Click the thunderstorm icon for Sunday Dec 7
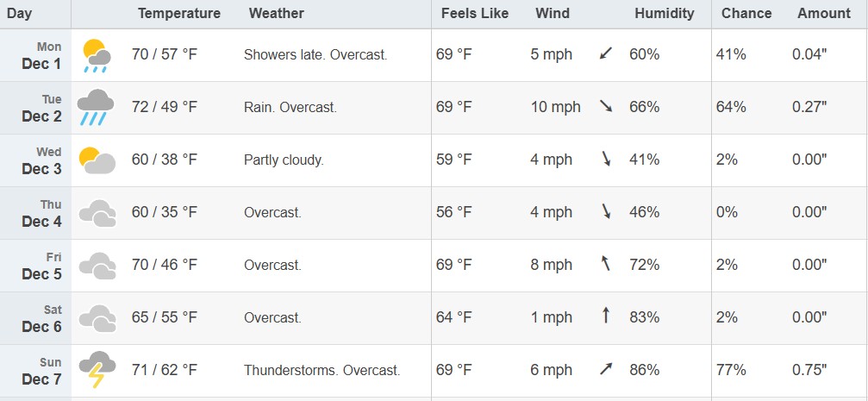This screenshot has height=401, width=868. coord(97,370)
